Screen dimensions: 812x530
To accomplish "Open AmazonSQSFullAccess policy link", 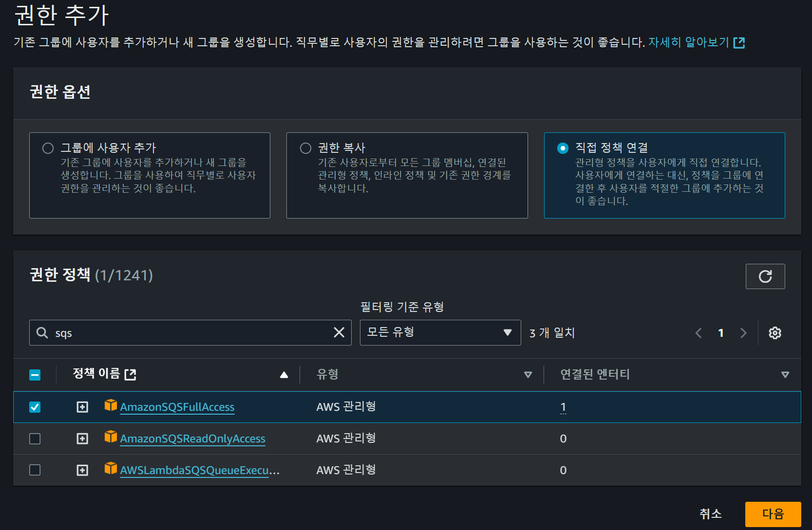I will click(177, 407).
